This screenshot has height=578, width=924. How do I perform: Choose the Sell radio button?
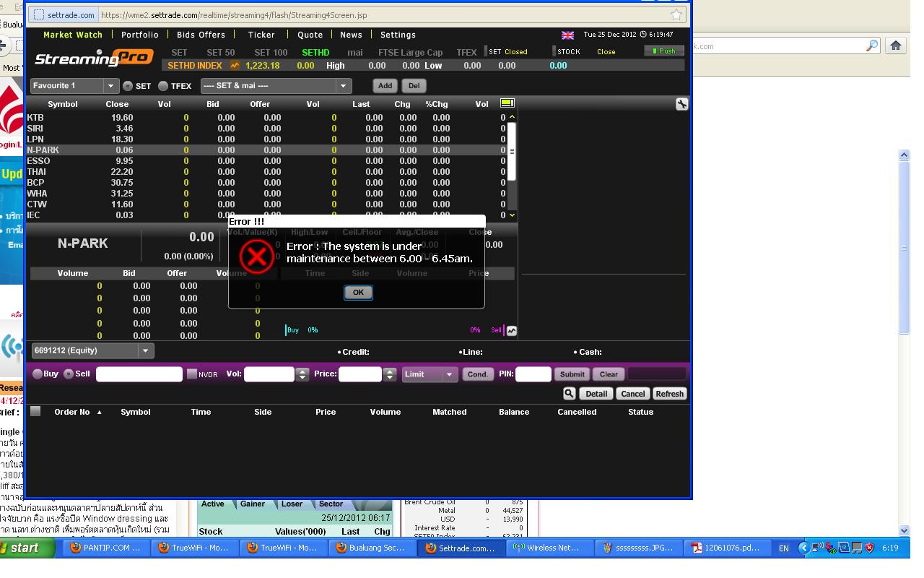[x=69, y=374]
